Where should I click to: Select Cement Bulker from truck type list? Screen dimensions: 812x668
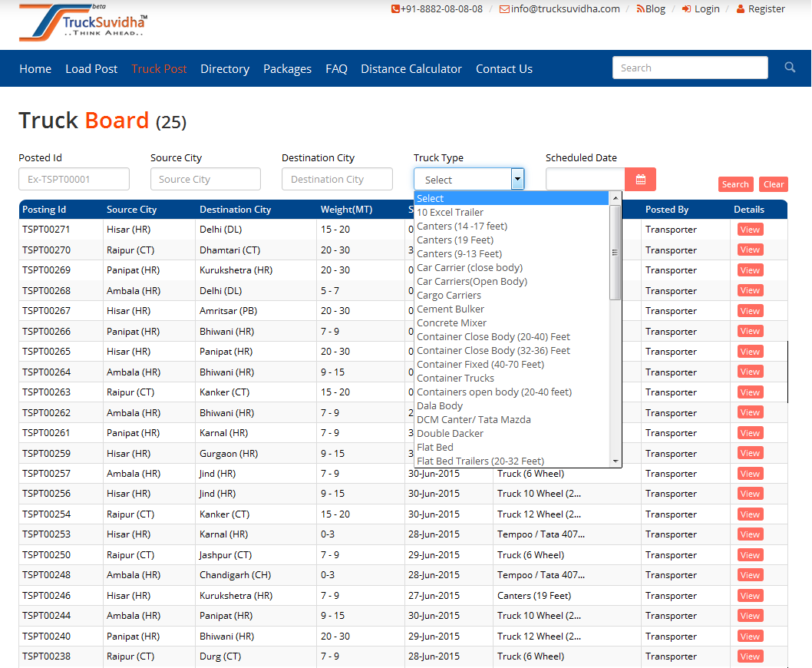point(451,309)
